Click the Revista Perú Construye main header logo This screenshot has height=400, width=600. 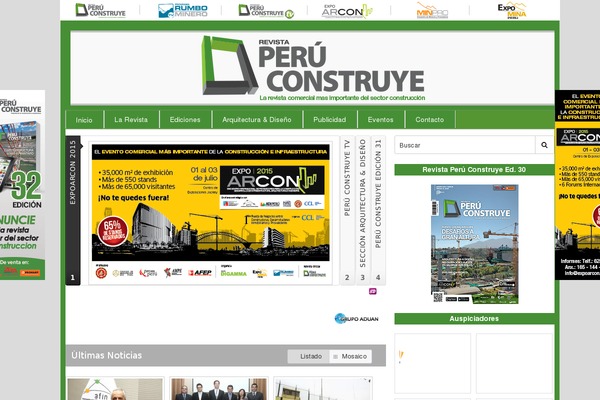[313, 68]
